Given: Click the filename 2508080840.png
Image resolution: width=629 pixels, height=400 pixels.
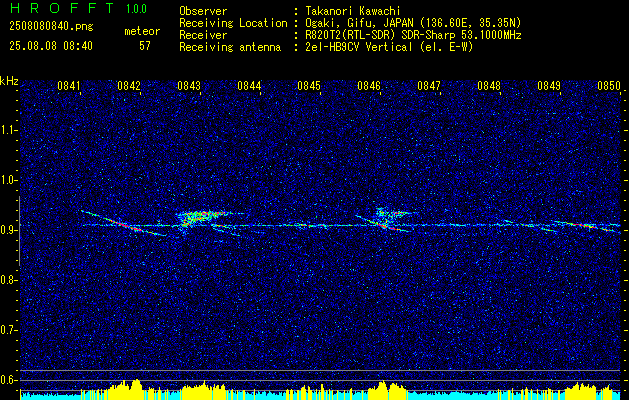Looking at the screenshot, I should (51, 27).
